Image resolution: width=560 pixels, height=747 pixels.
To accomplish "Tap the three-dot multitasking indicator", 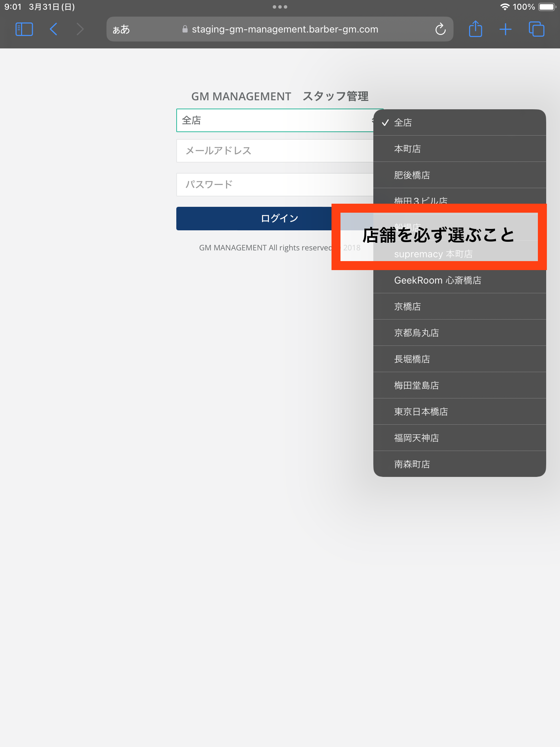I will coord(280,7).
